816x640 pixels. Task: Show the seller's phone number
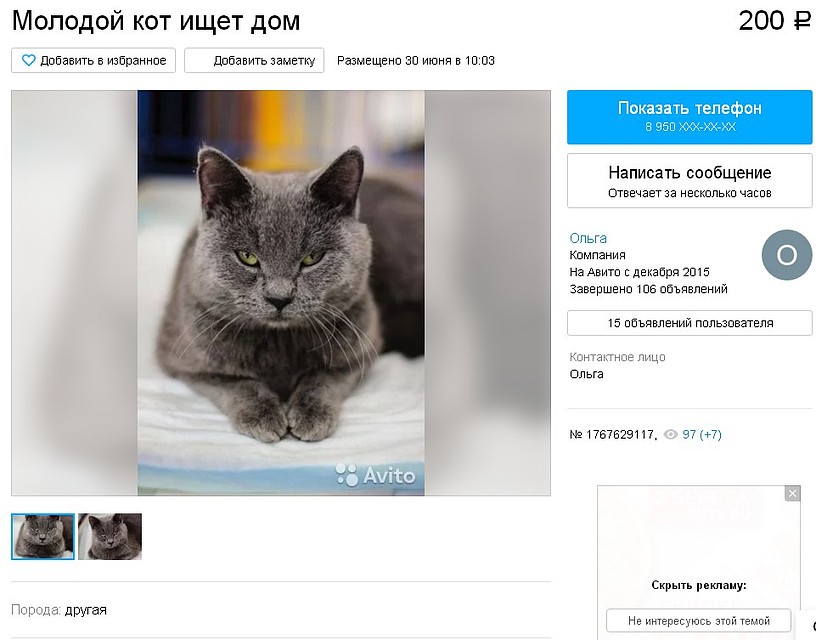(x=690, y=117)
